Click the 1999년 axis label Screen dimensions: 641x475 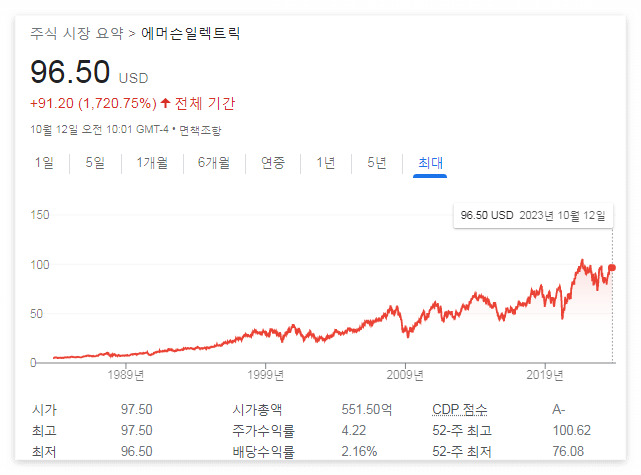(265, 374)
